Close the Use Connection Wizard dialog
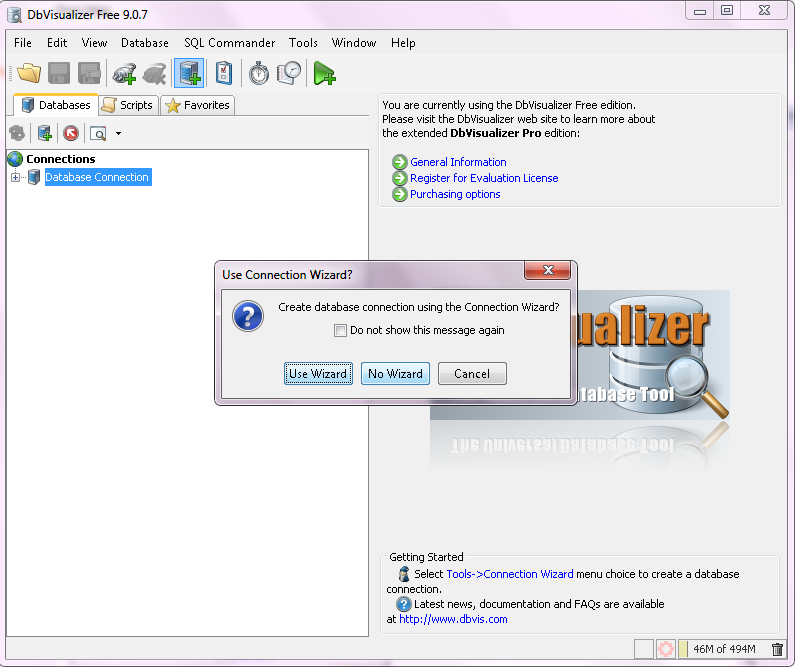 coord(548,270)
